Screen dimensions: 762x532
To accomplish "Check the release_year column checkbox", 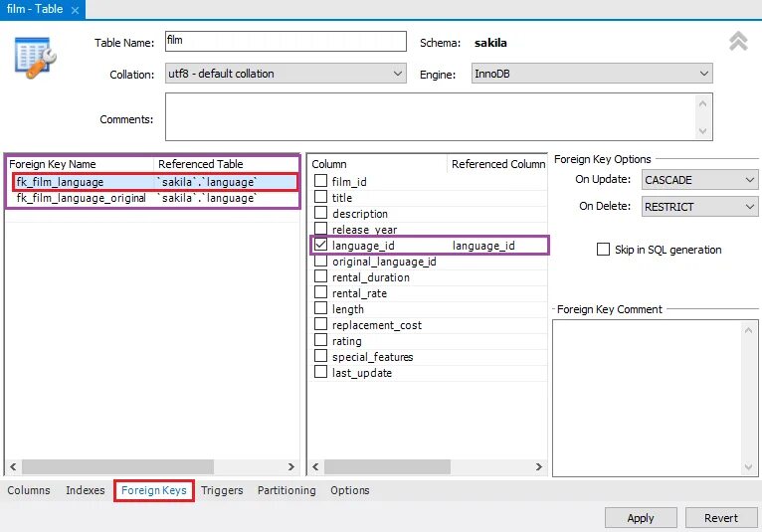I will click(x=320, y=229).
